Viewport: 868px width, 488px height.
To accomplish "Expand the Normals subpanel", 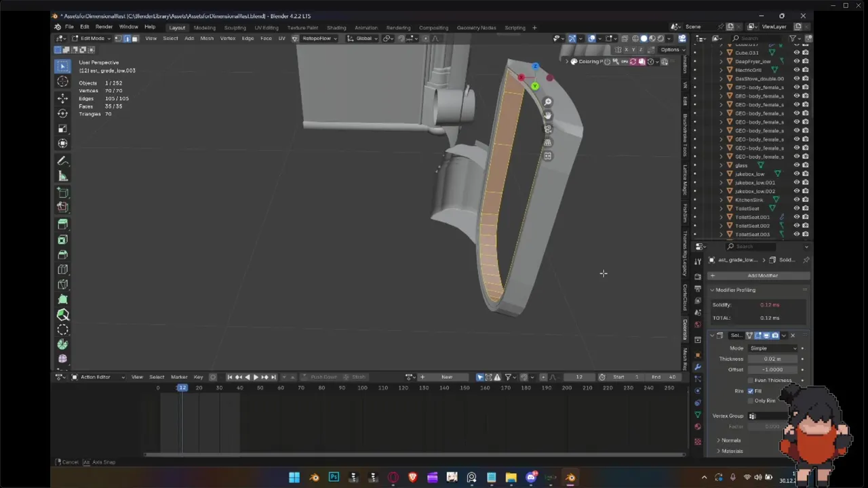I will (x=731, y=441).
